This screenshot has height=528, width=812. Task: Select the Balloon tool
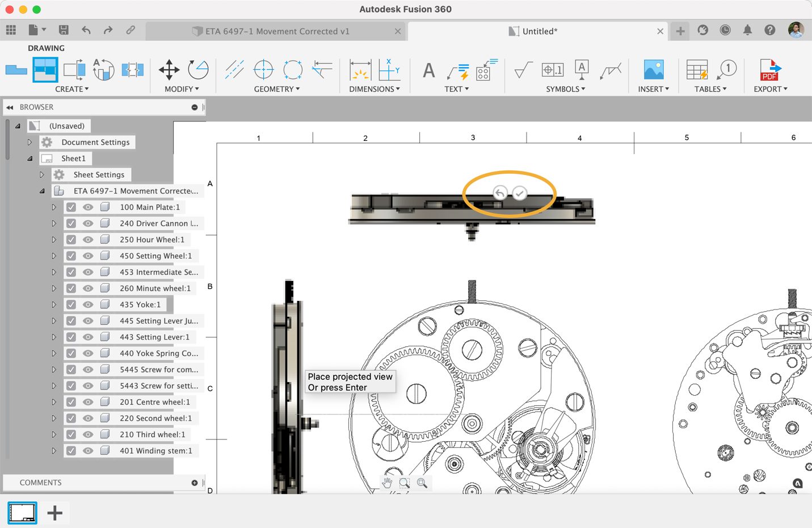tap(727, 70)
